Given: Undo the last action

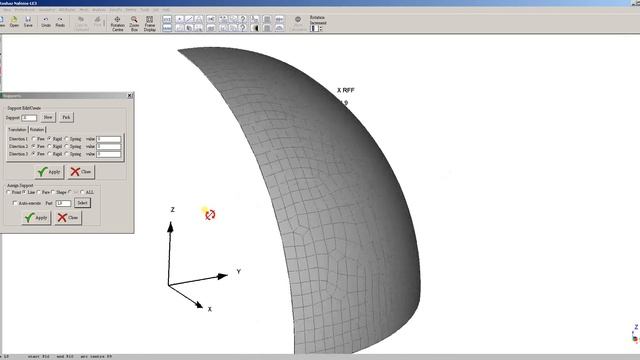Looking at the screenshot, I should (x=46, y=22).
